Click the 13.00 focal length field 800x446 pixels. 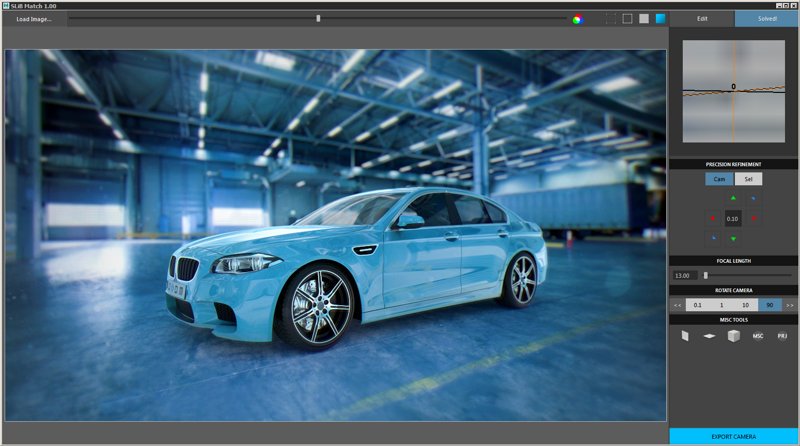[x=685, y=276]
